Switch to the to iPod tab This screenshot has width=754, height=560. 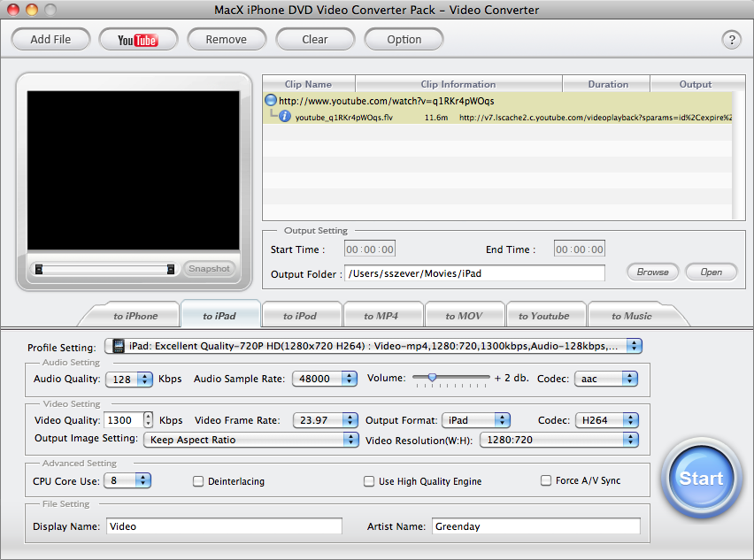tap(300, 316)
